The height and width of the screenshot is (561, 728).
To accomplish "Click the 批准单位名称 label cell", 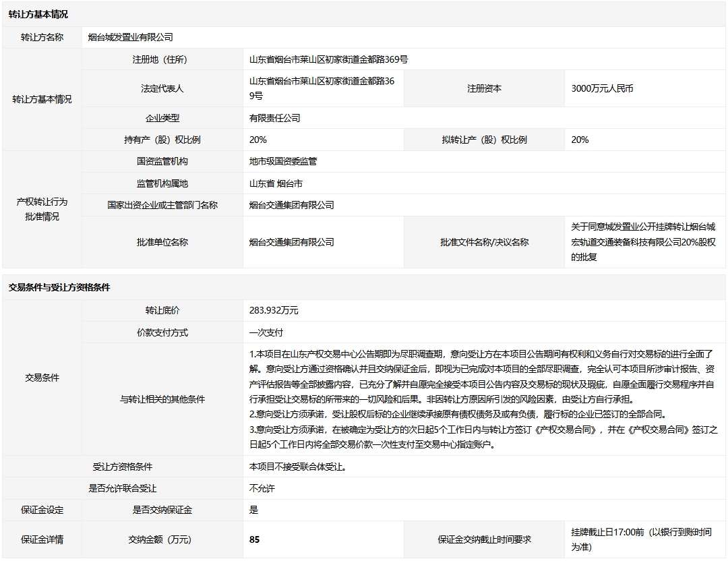I will pos(162,242).
